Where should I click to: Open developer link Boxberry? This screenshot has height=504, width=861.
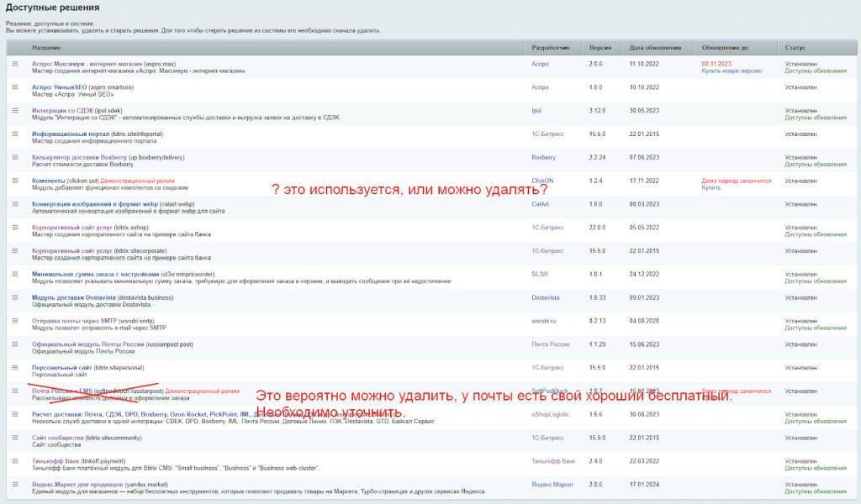click(x=543, y=157)
